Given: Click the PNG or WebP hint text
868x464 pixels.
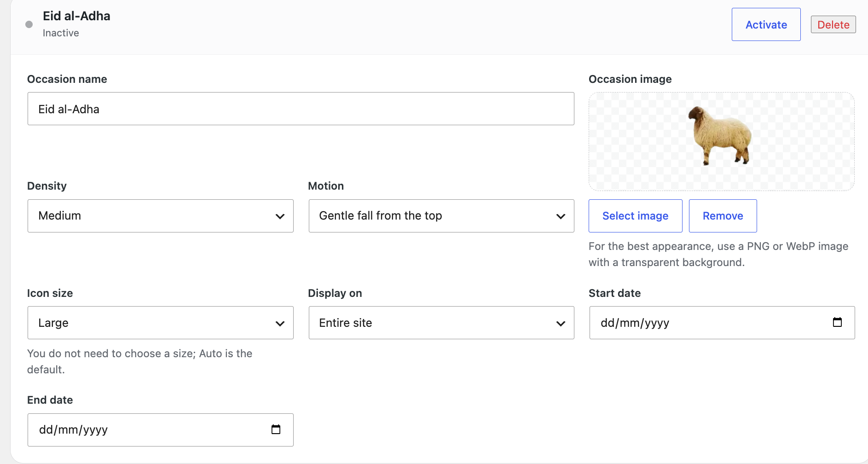Looking at the screenshot, I should (x=718, y=254).
